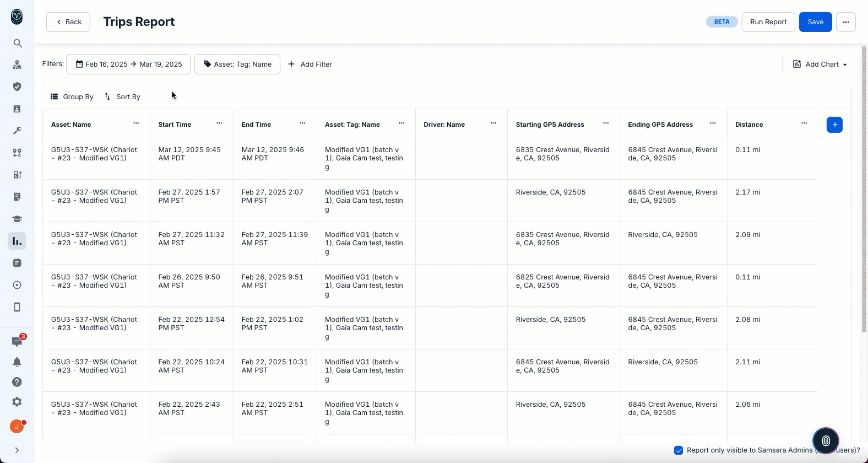
Task: Expand the sidebar with bottom chevron
Action: tap(17, 450)
